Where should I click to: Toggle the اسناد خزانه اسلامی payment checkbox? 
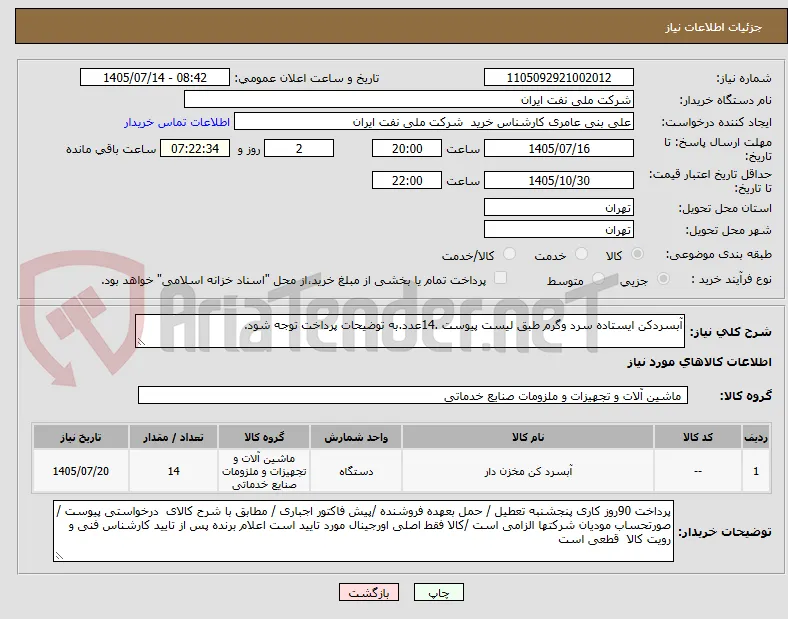point(501,278)
